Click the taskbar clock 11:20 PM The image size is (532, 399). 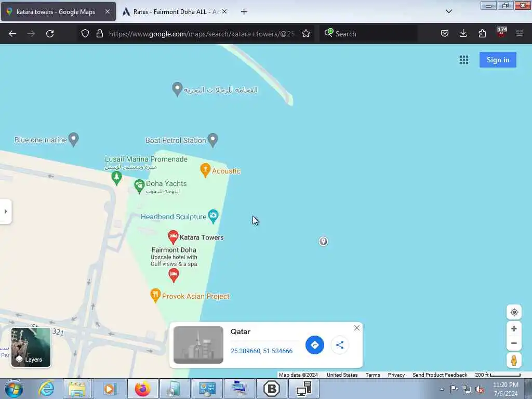(x=506, y=389)
